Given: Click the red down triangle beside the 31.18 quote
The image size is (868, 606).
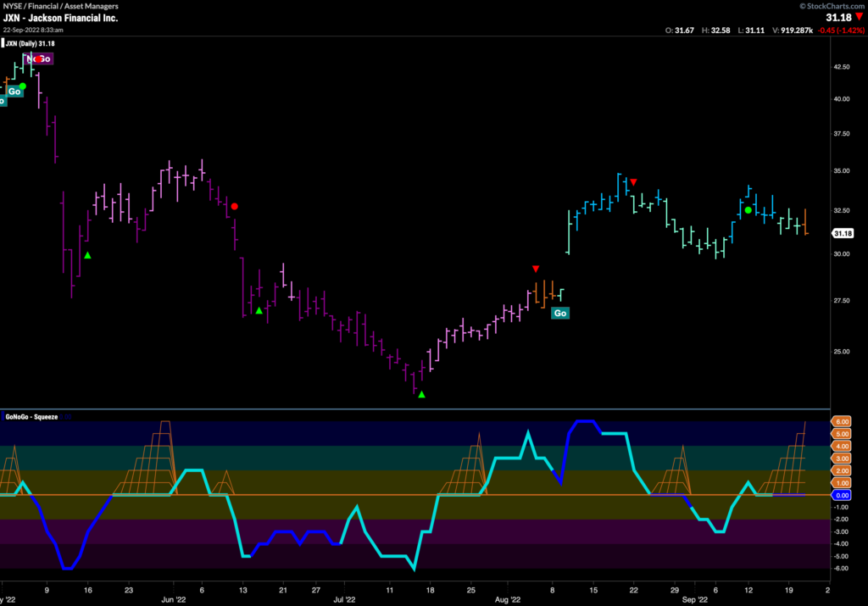Looking at the screenshot, I should pos(858,15).
